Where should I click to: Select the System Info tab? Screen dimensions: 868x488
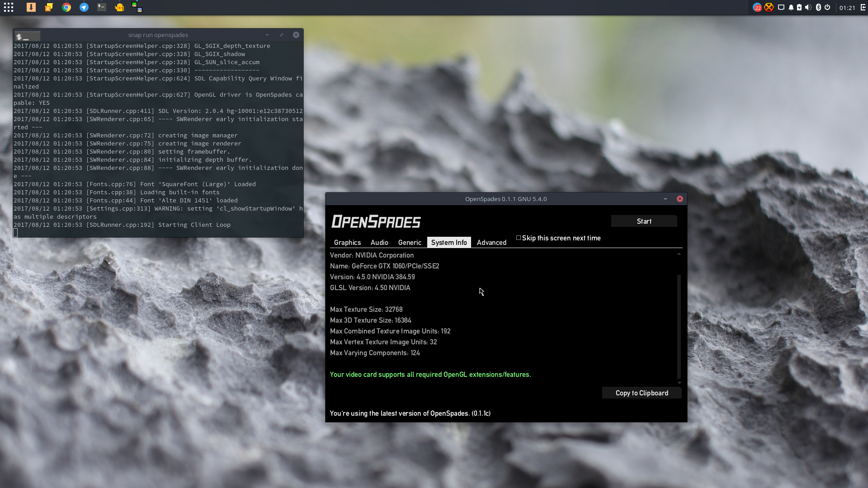pos(449,243)
